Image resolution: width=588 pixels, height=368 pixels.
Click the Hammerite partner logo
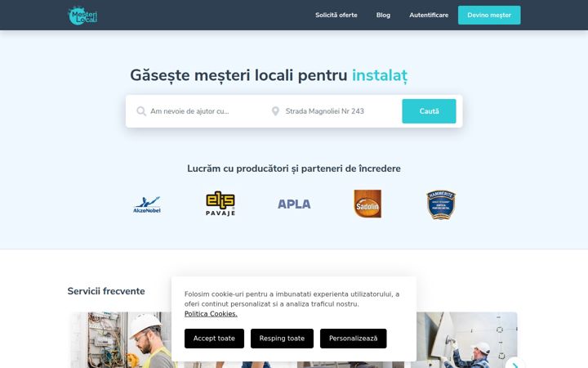441,204
